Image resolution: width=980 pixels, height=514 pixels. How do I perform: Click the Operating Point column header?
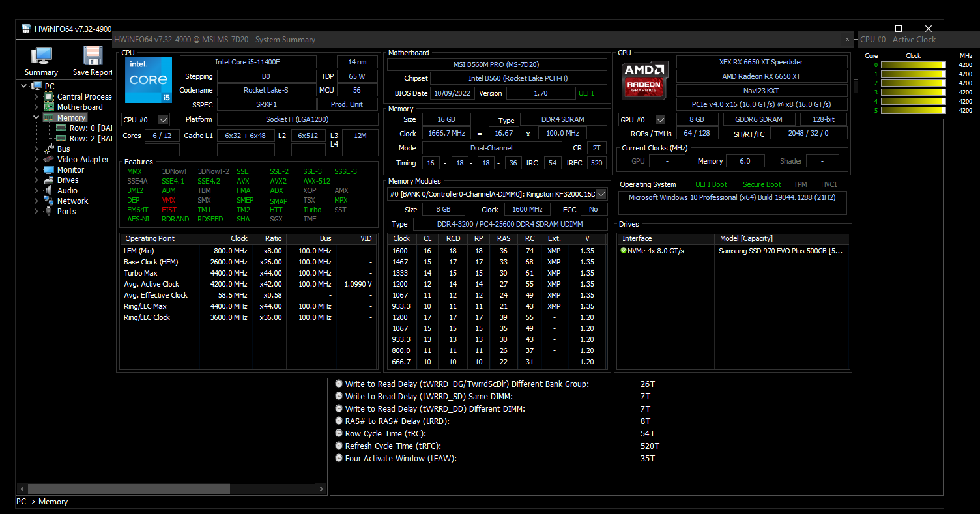click(x=160, y=238)
